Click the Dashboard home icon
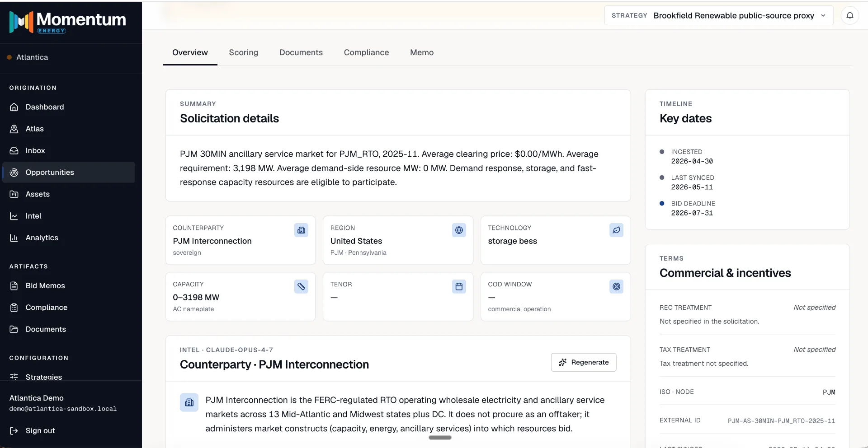The image size is (868, 448). 14,107
